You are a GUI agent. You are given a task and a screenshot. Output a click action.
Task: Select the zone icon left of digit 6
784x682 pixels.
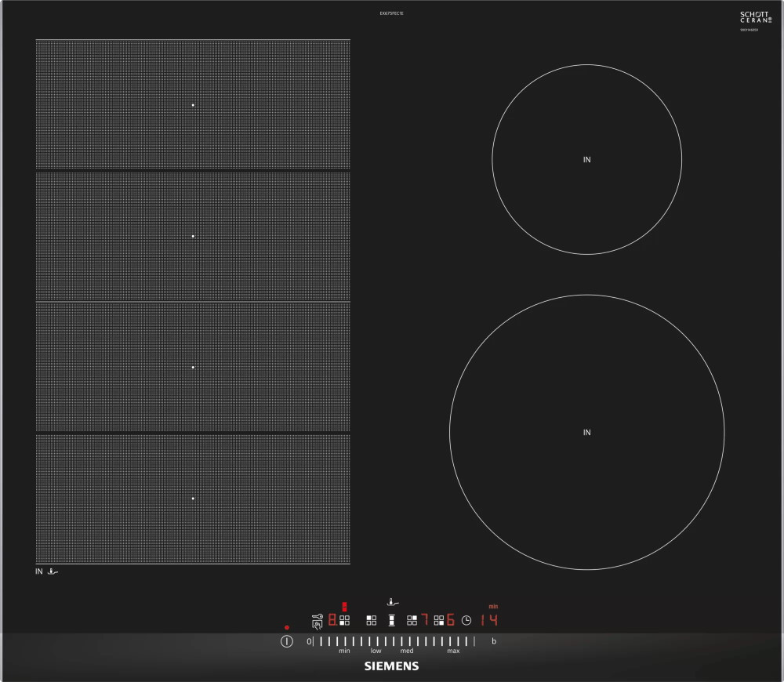[439, 620]
